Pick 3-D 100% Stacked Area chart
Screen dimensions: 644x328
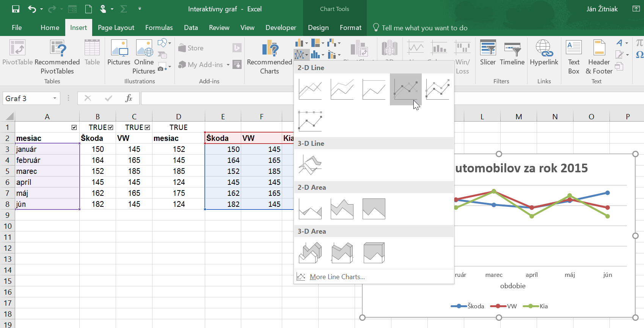tap(374, 253)
